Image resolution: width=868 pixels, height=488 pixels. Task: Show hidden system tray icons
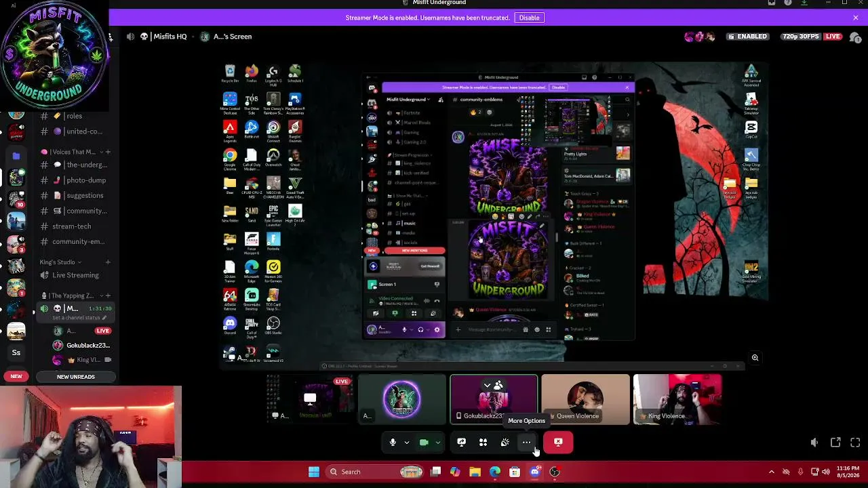pyautogui.click(x=771, y=472)
